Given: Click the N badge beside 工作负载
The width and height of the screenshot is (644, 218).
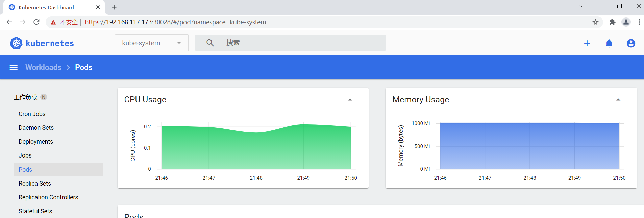Looking at the screenshot, I should tap(44, 97).
